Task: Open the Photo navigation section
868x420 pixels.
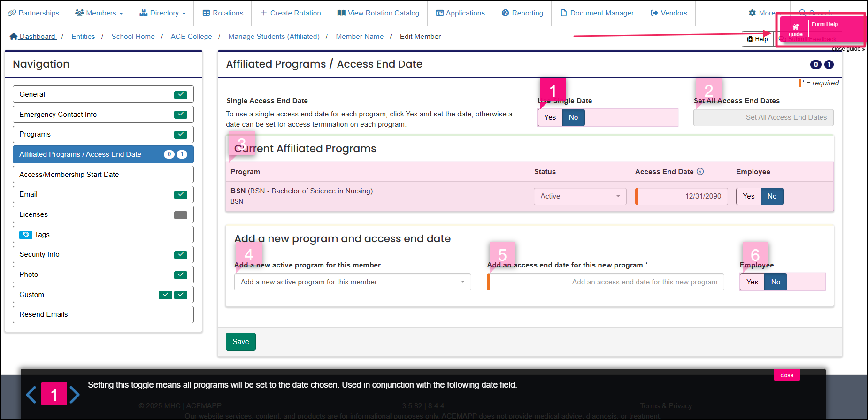Action: 103,275
